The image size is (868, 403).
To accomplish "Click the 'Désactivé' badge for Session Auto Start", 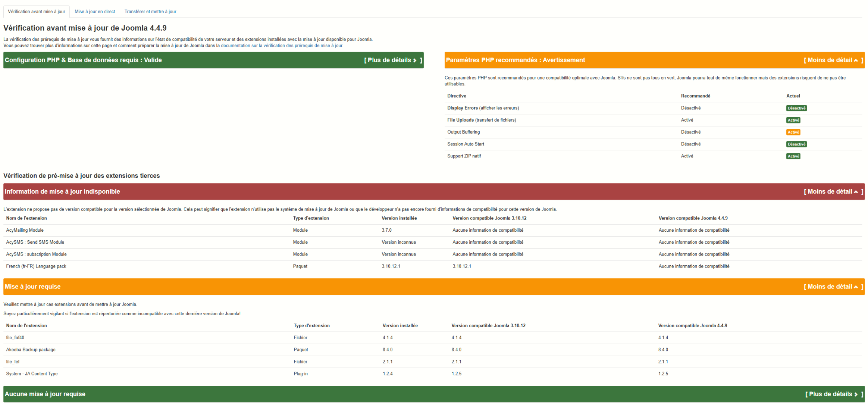I will 796,144.
